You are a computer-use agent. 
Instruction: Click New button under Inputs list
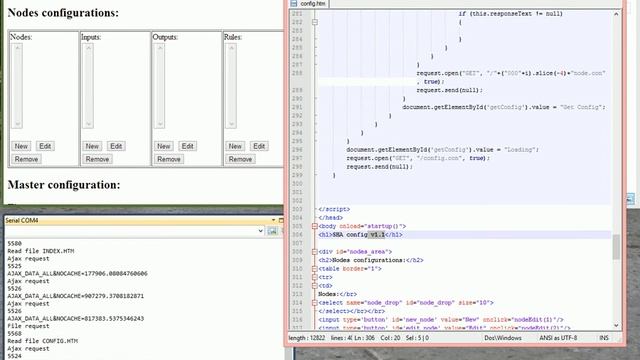click(x=92, y=146)
